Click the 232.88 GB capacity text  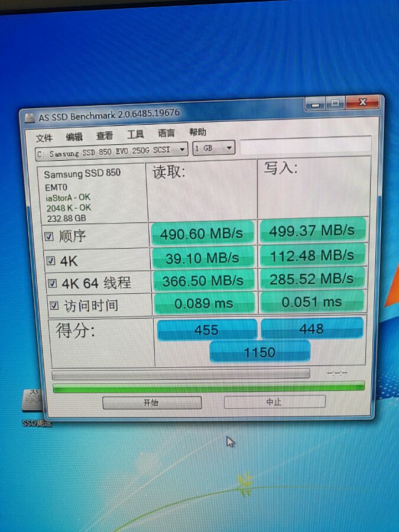coord(66,218)
